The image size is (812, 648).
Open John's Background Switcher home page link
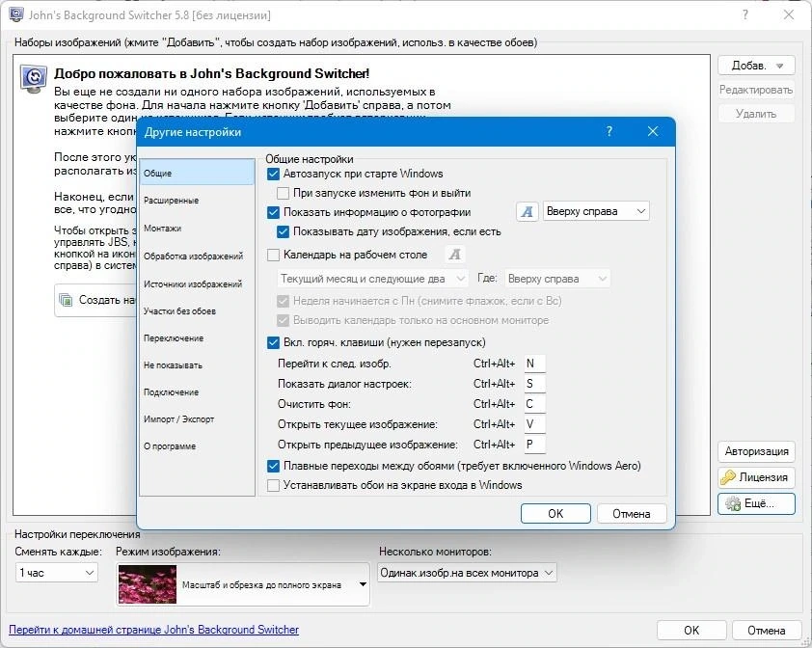(x=153, y=630)
